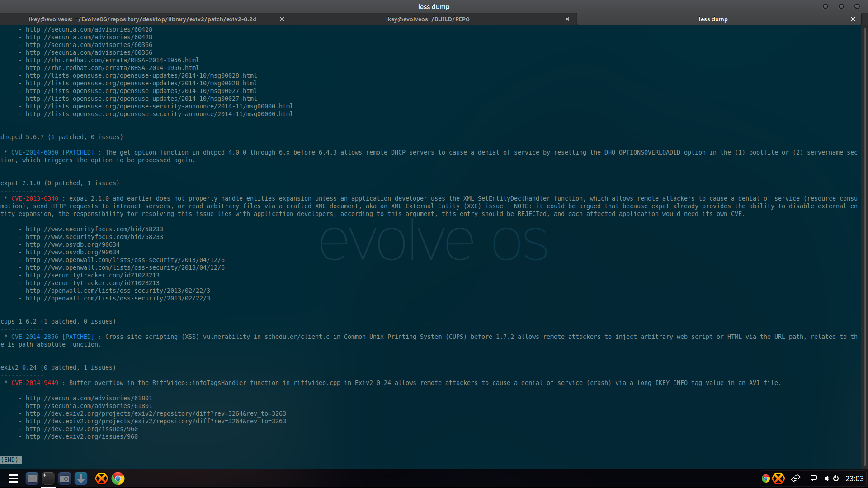Click the 'cups 1.6.2' package heading
This screenshot has height=488, width=868.
click(58, 321)
